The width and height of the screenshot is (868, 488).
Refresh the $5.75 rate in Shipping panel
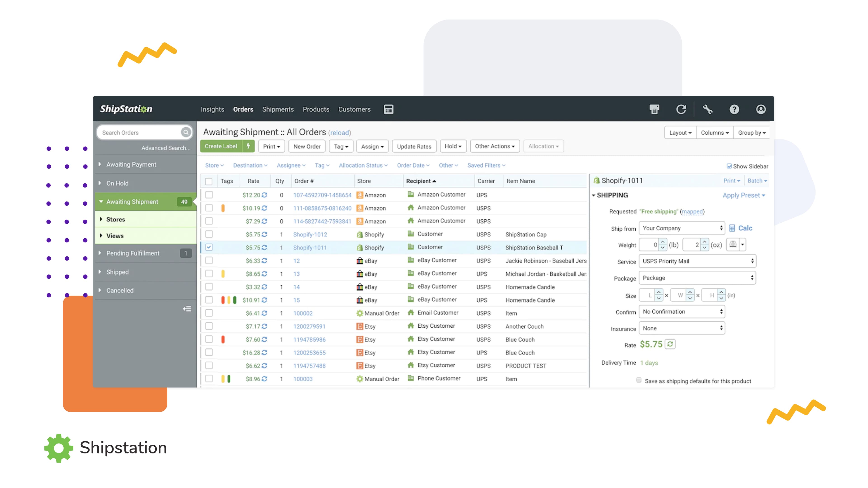click(x=670, y=344)
